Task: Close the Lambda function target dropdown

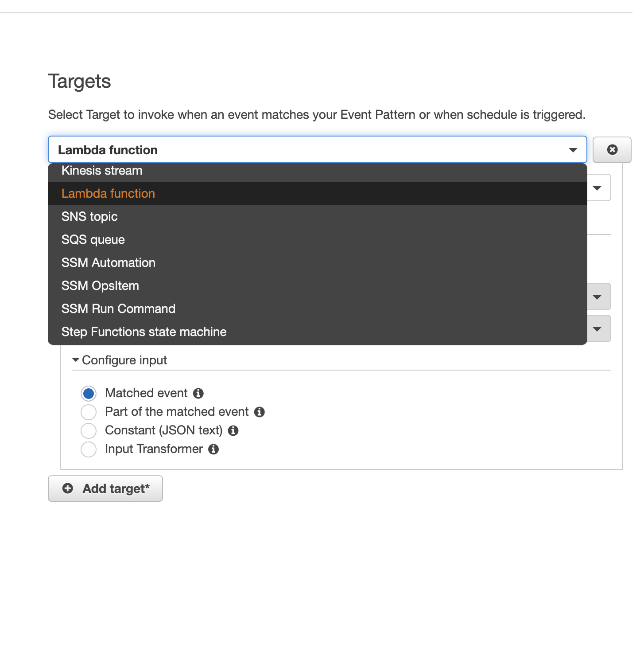Action: pyautogui.click(x=573, y=150)
